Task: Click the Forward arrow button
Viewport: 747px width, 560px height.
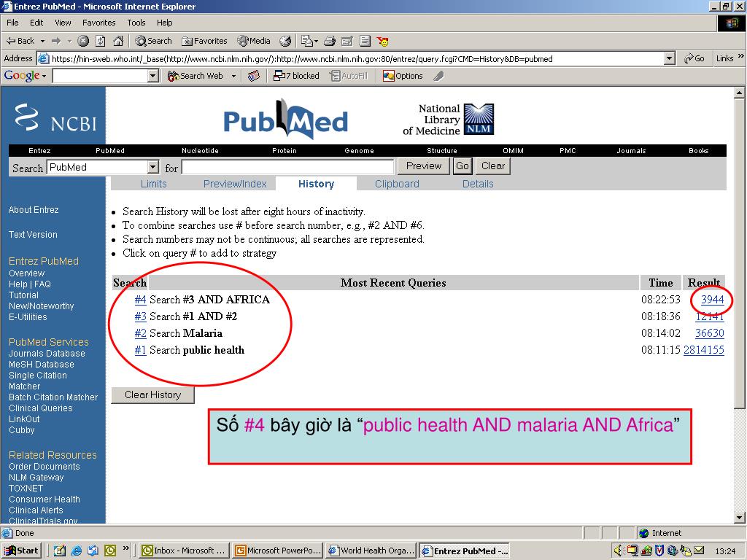Action: point(57,41)
